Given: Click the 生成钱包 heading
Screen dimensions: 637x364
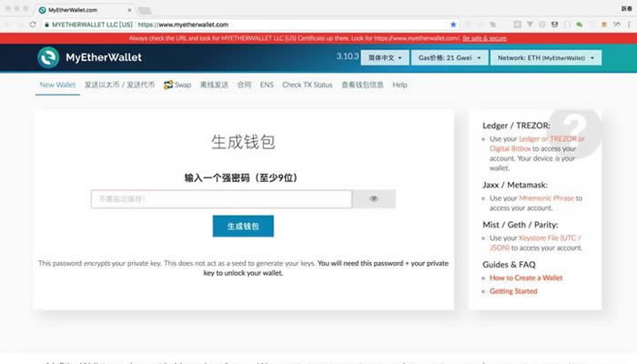Looking at the screenshot, I should (x=243, y=142).
